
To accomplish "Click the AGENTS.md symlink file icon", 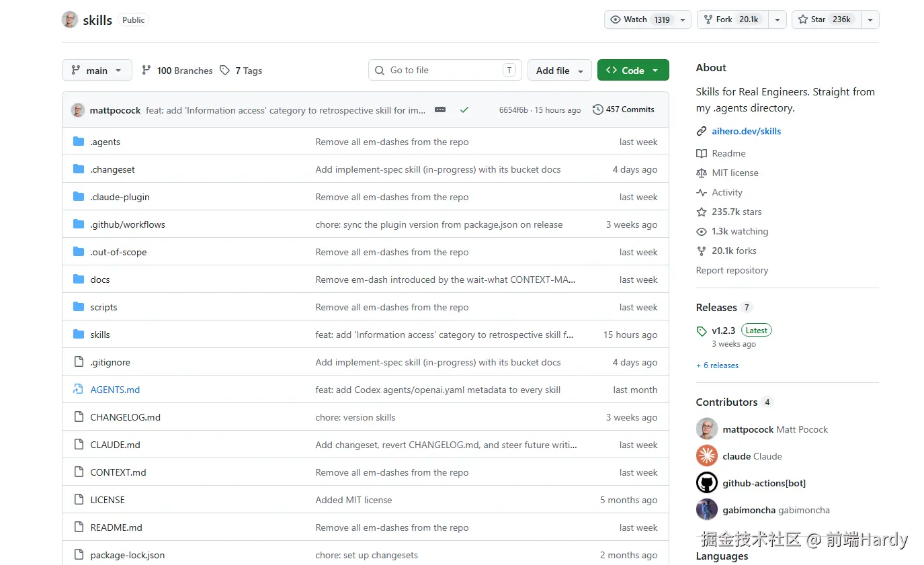I will click(x=79, y=390).
